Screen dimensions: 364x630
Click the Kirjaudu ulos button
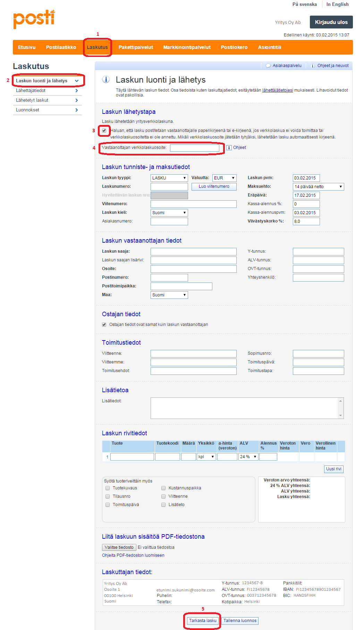(331, 22)
